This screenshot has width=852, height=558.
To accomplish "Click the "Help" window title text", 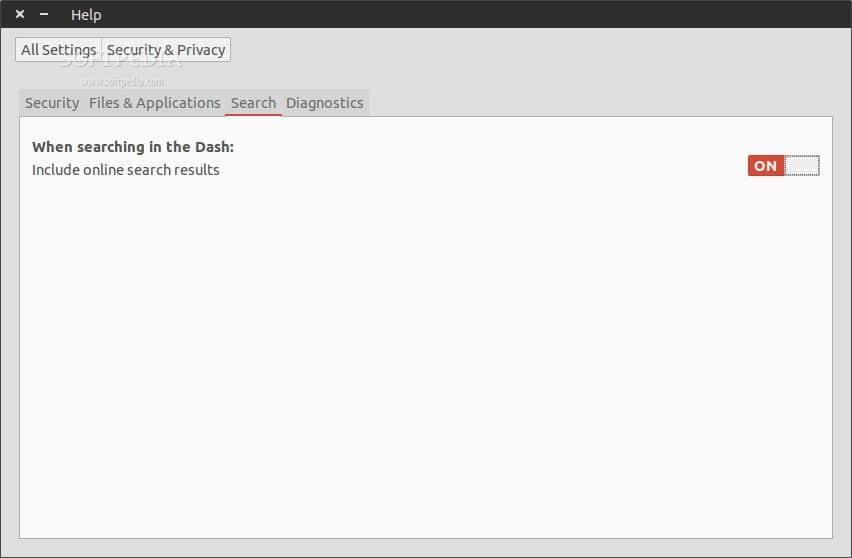I will pyautogui.click(x=86, y=15).
